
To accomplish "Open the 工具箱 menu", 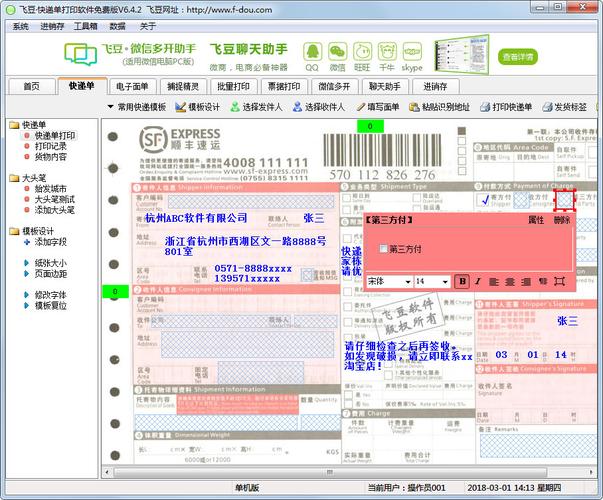I will 85,26.
